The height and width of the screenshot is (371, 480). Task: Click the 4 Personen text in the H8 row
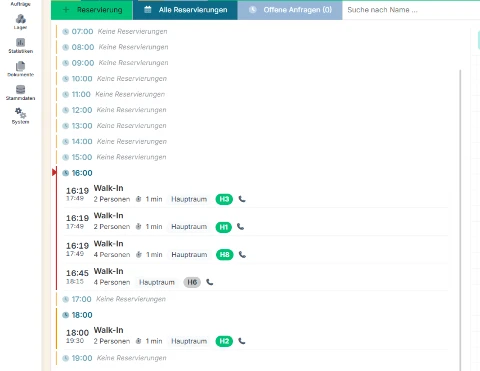(112, 255)
